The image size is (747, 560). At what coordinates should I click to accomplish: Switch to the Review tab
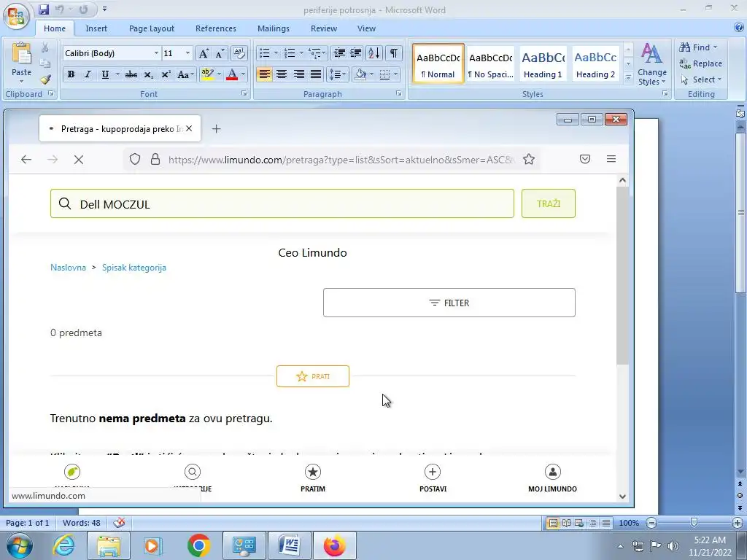tap(324, 28)
